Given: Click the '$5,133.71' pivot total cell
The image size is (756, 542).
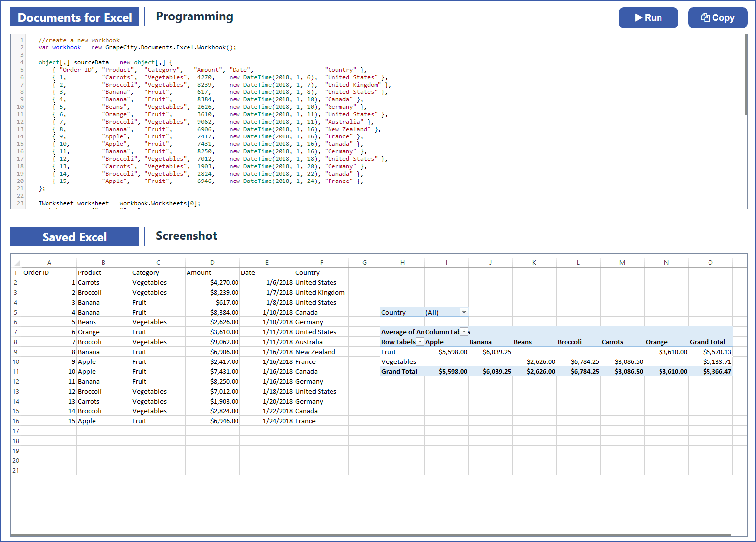Looking at the screenshot, I should click(x=710, y=361).
